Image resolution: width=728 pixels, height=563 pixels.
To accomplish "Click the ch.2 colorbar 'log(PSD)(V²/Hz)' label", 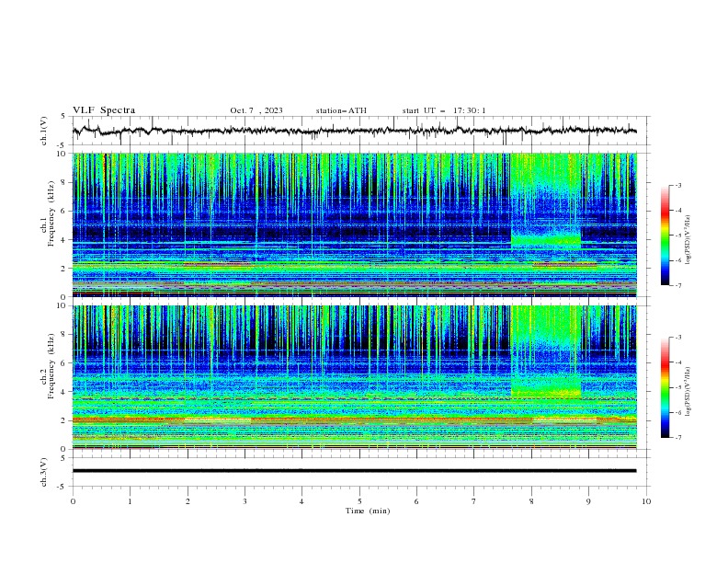I will click(688, 392).
